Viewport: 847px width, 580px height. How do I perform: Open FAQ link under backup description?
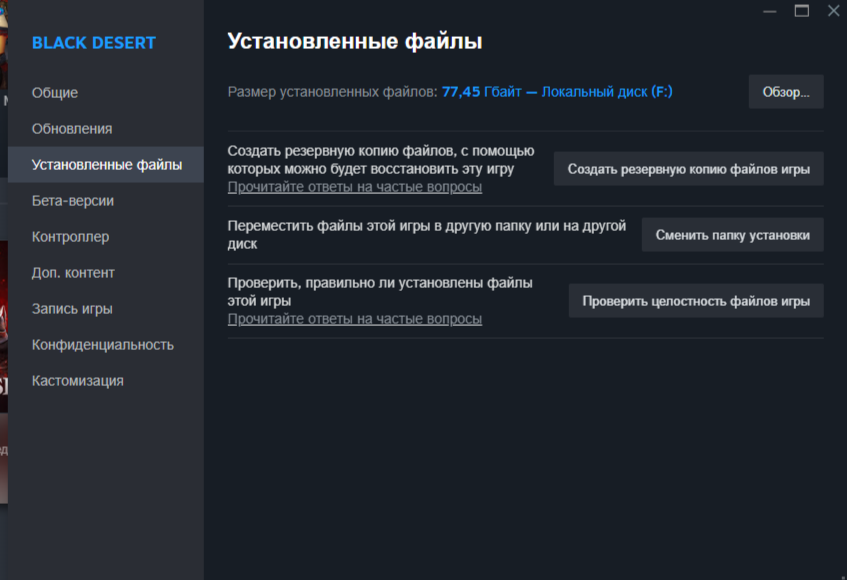click(354, 187)
